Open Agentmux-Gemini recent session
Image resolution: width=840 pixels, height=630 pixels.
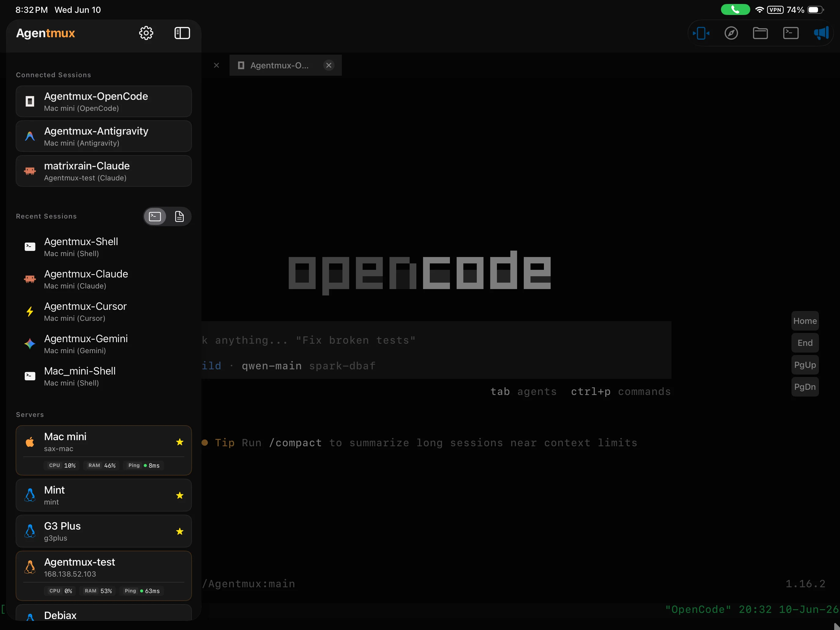point(104,344)
